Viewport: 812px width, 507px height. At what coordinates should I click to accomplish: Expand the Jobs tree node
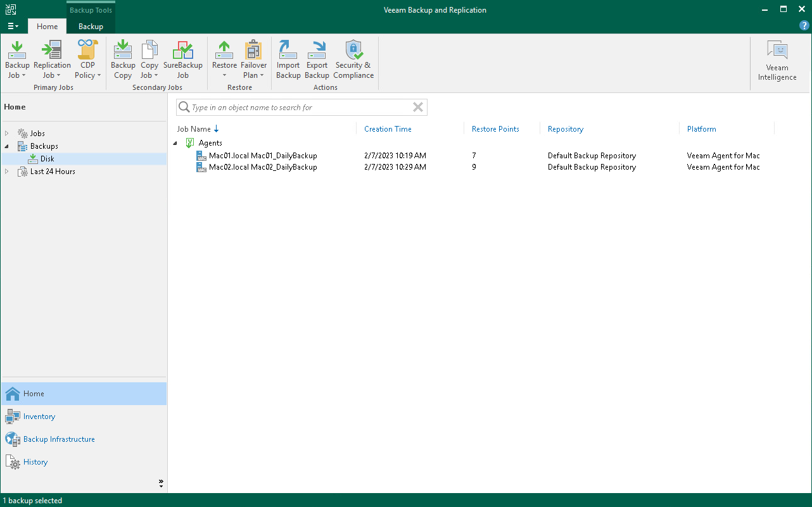pos(7,134)
